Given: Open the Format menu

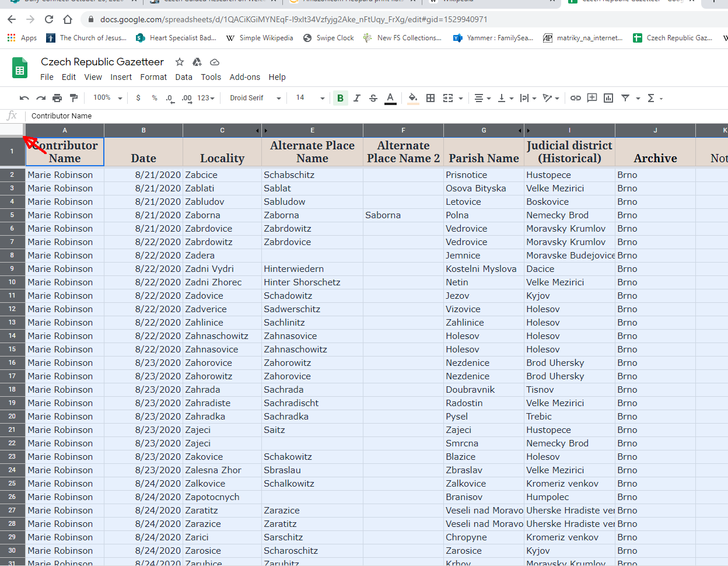Looking at the screenshot, I should point(153,77).
